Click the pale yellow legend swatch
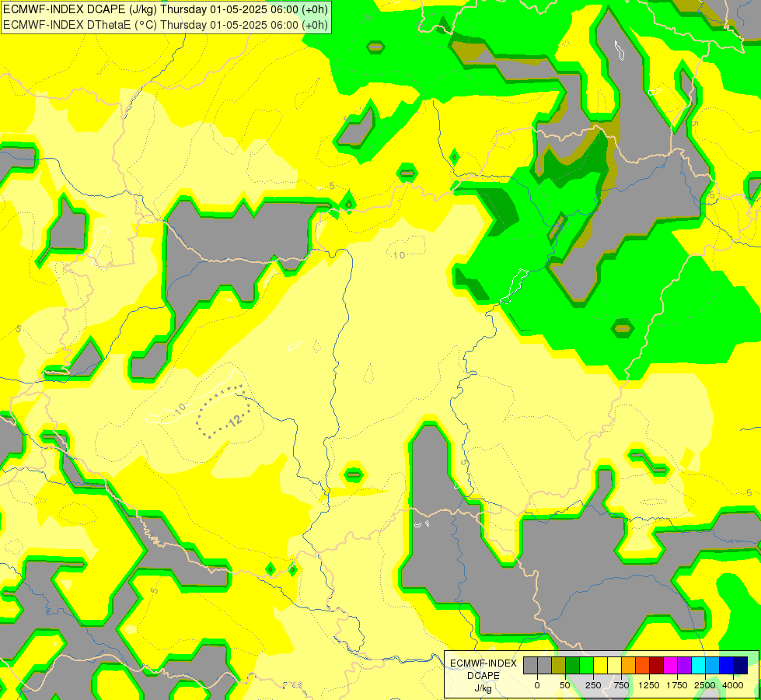The image size is (761, 700). click(615, 666)
